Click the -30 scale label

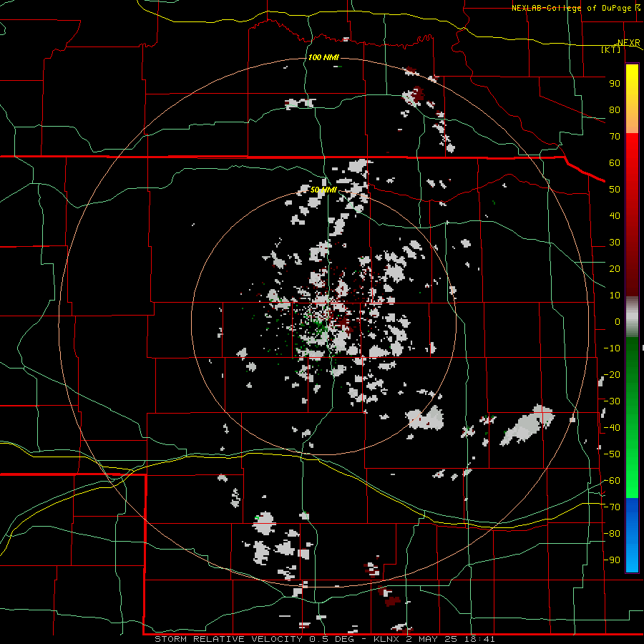click(x=612, y=401)
